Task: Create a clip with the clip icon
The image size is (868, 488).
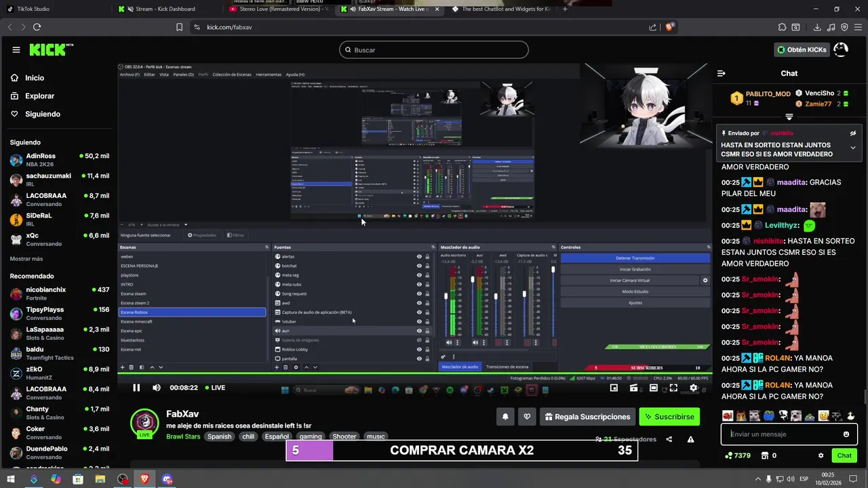Action: click(x=633, y=388)
